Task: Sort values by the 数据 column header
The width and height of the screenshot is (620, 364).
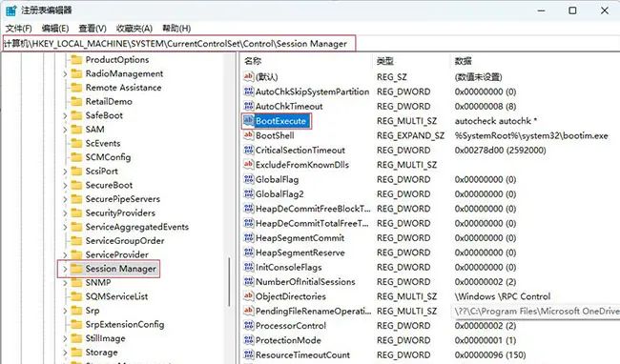Action: point(463,61)
